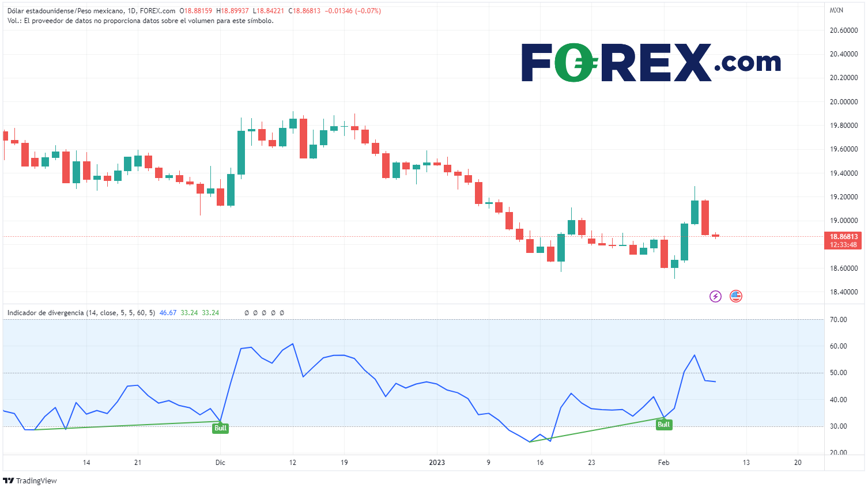
Task: Click the MXN currency label
Action: (836, 10)
